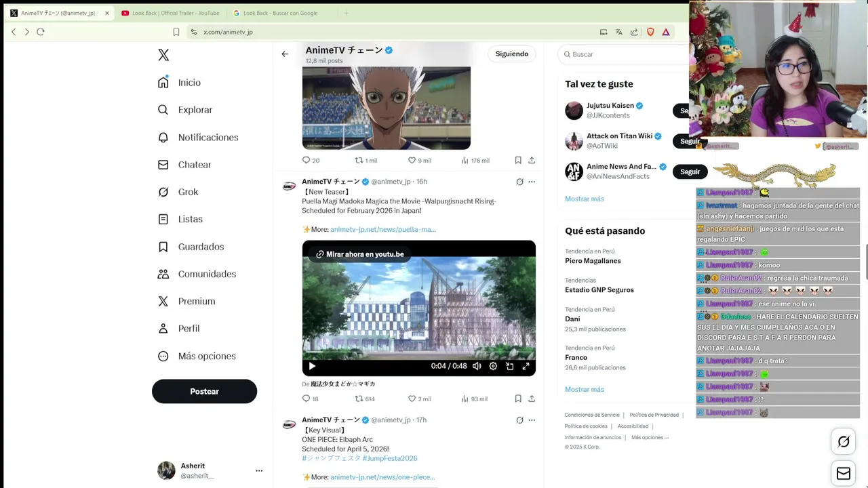
Task: Open Brave Shields icon
Action: coord(650,32)
